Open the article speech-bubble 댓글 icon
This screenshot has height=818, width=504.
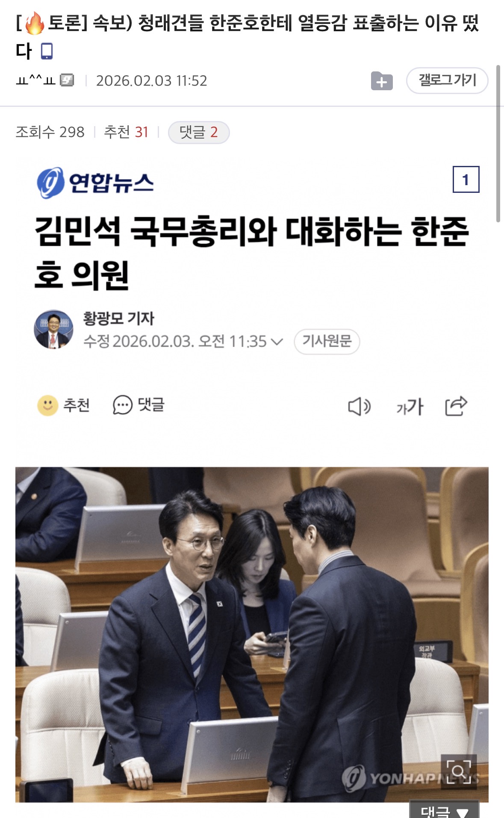122,405
